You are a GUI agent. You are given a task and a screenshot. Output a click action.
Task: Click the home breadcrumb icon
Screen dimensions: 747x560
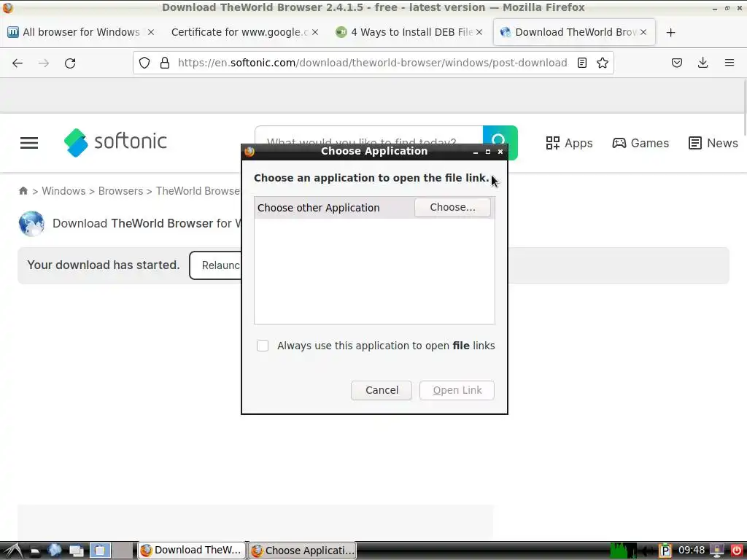tap(23, 191)
